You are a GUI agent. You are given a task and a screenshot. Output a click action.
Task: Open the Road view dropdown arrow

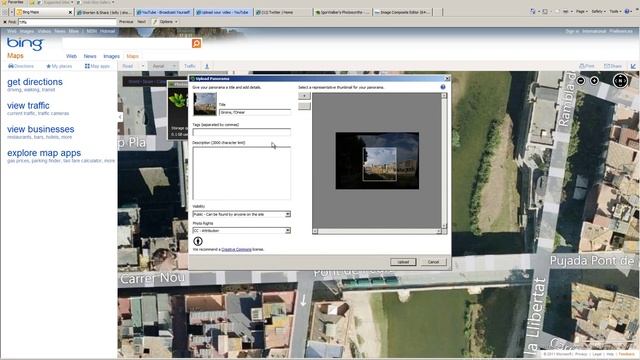pyautogui.click(x=143, y=66)
